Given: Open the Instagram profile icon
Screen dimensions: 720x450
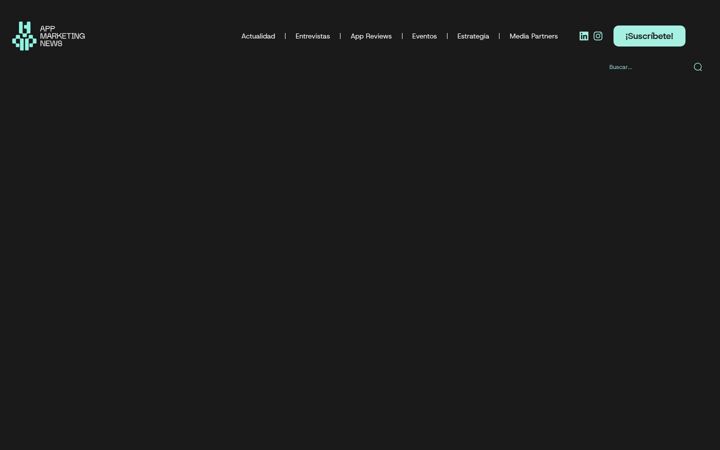Looking at the screenshot, I should coord(598,36).
